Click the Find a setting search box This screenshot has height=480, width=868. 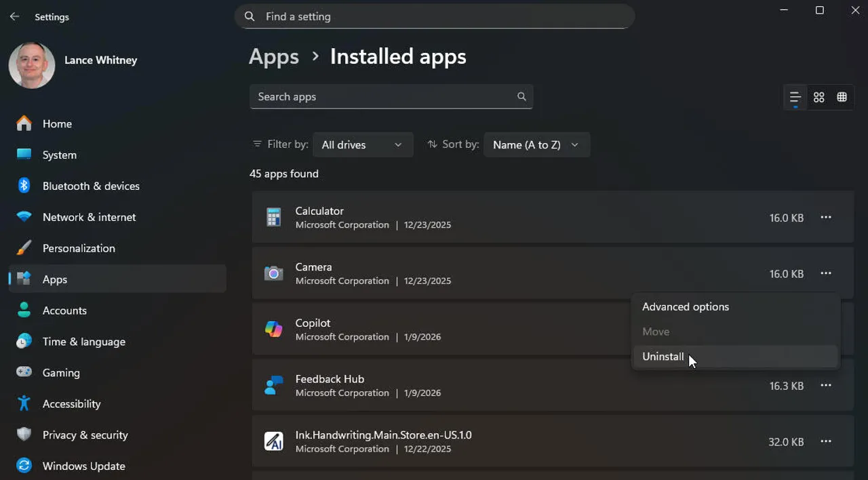click(434, 16)
